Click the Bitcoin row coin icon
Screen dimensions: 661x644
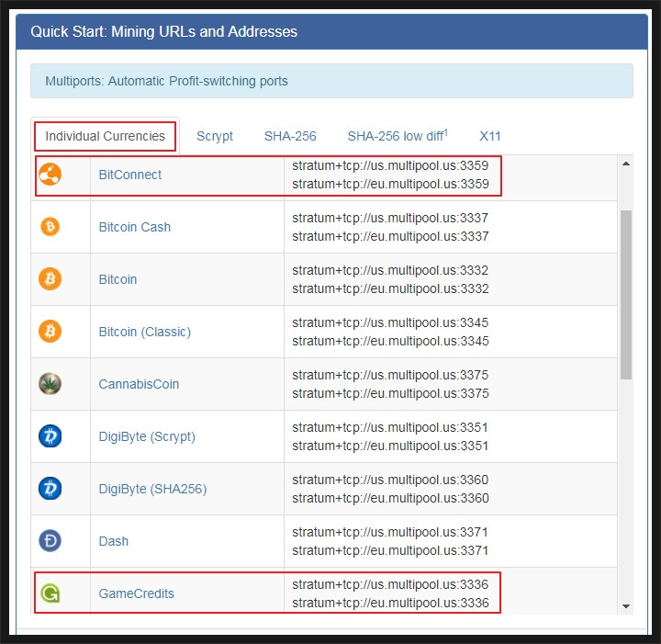pyautogui.click(x=50, y=278)
